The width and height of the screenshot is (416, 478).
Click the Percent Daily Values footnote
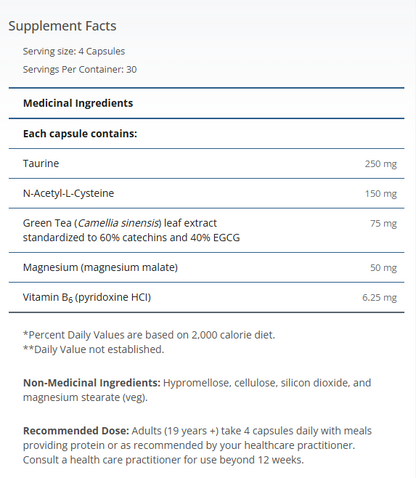pos(149,335)
